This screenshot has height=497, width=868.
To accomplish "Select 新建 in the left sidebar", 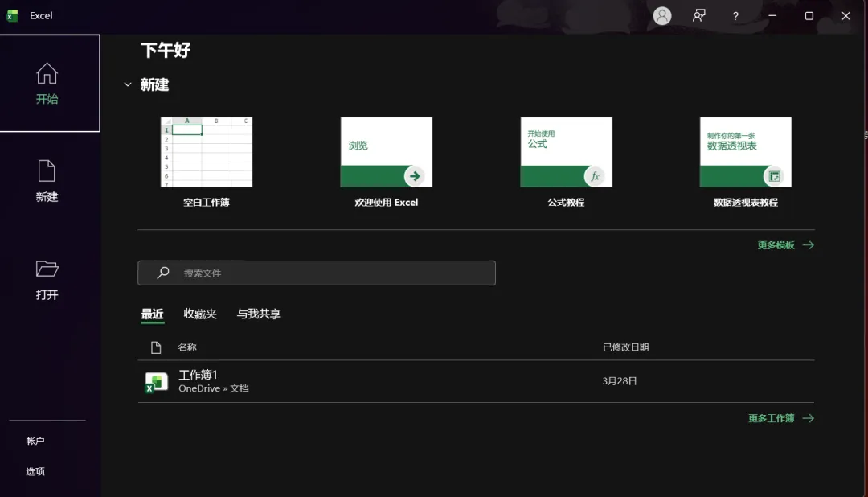I will [x=47, y=181].
